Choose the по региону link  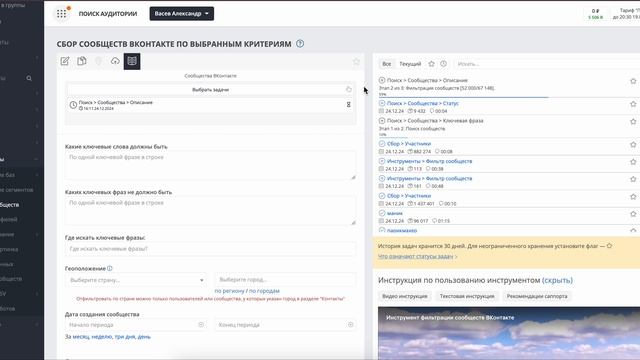pyautogui.click(x=229, y=291)
